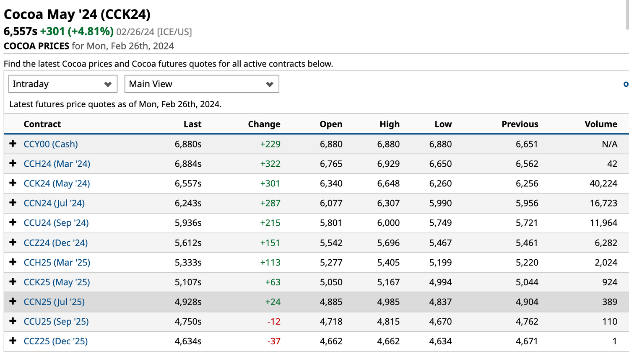
Task: Open the CCK24 (May '24) contract page
Action: [57, 183]
